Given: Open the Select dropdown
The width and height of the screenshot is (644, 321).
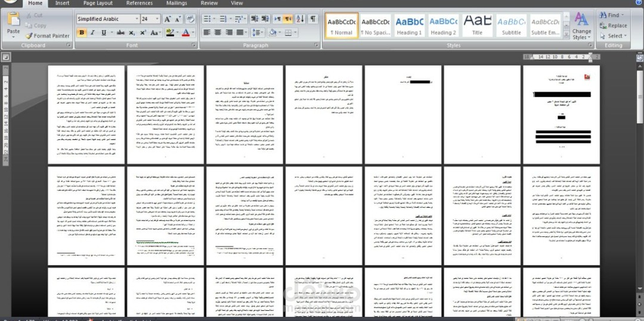Looking at the screenshot, I should pyautogui.click(x=626, y=36).
